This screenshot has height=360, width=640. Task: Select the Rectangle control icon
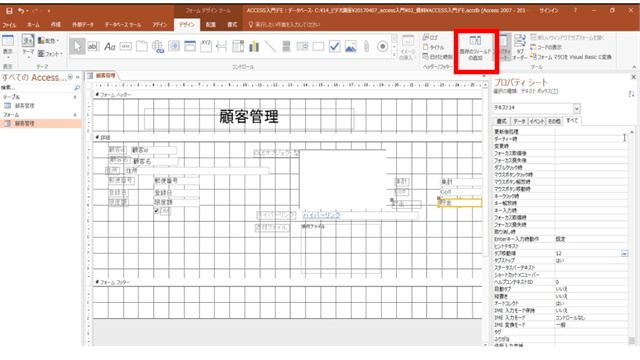coord(318,47)
